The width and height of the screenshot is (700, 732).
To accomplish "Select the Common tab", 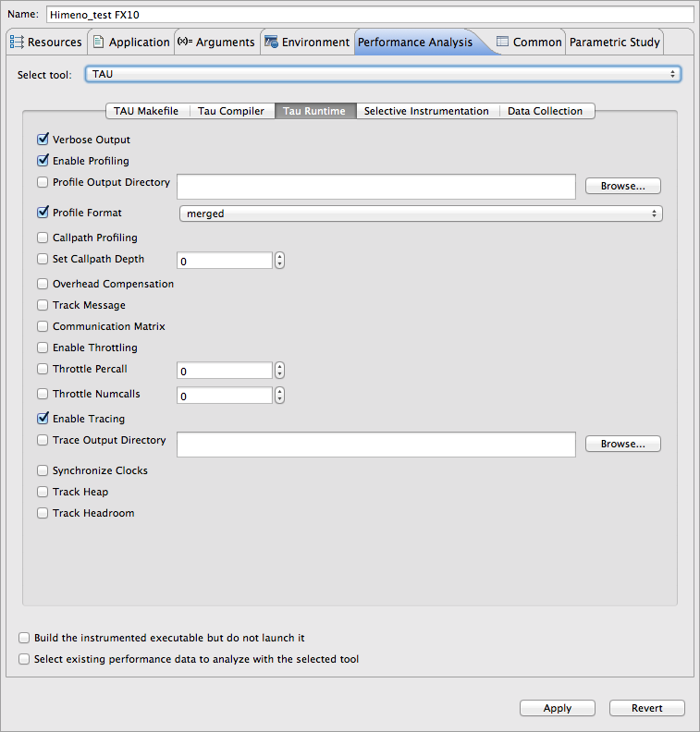I will pos(528,43).
